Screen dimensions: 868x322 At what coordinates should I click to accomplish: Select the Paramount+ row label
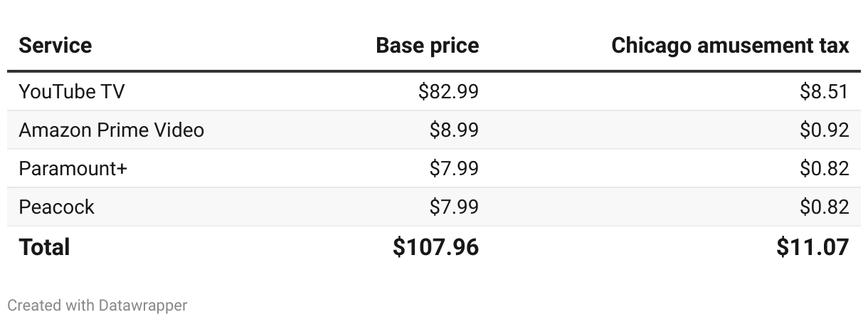point(73,168)
